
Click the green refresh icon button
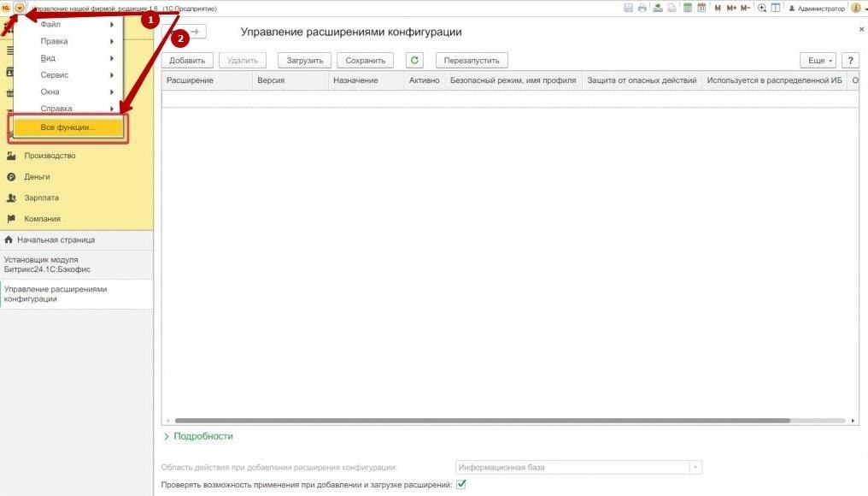pyautogui.click(x=414, y=61)
